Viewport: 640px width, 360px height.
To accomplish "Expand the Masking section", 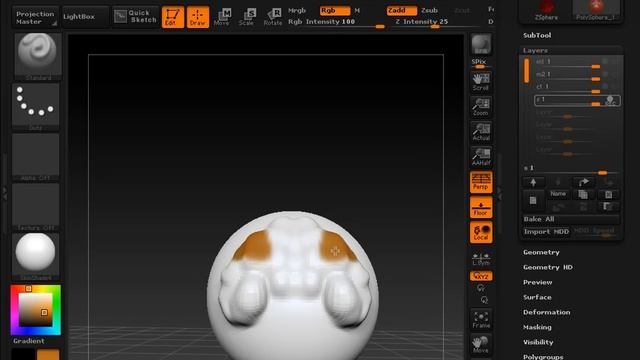I will click(537, 327).
